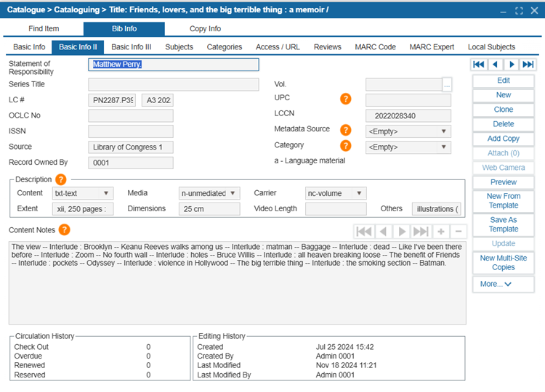This screenshot has height=392, width=545.
Task: Focus the Statement of Responsibility field
Action: coord(174,65)
